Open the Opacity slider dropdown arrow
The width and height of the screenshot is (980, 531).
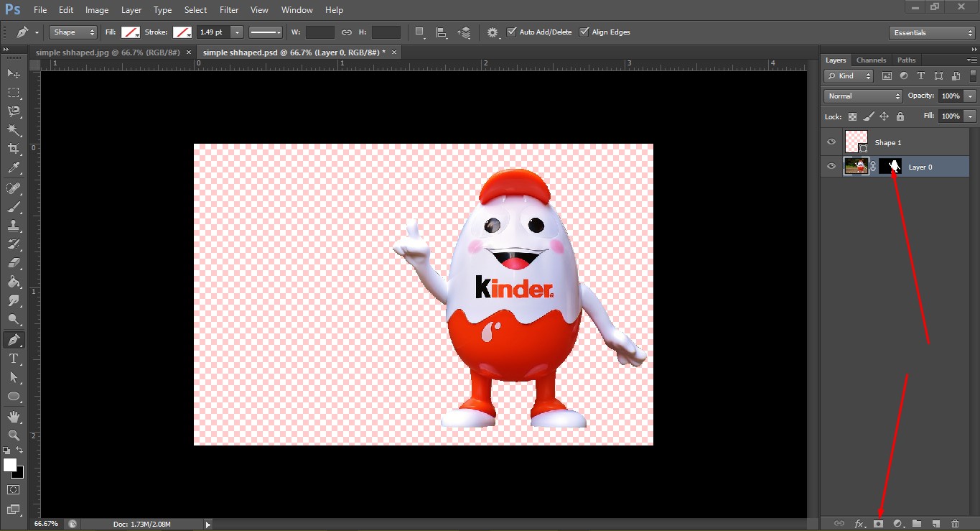point(971,96)
